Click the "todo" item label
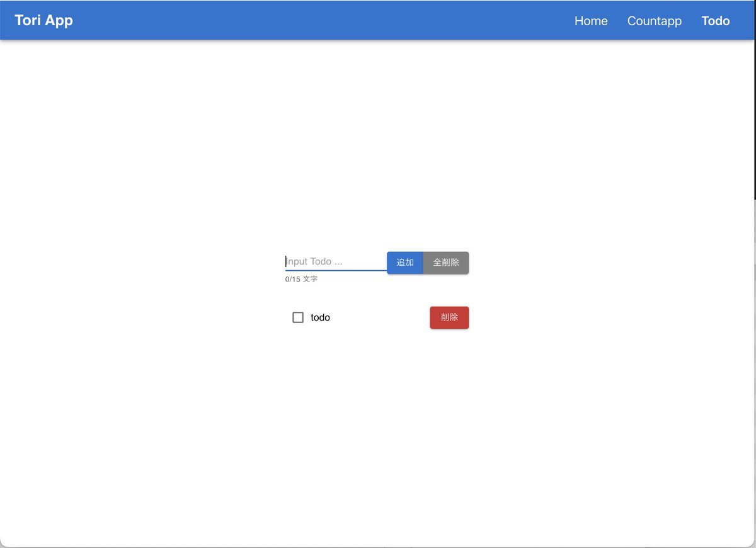The image size is (756, 548). coord(320,317)
